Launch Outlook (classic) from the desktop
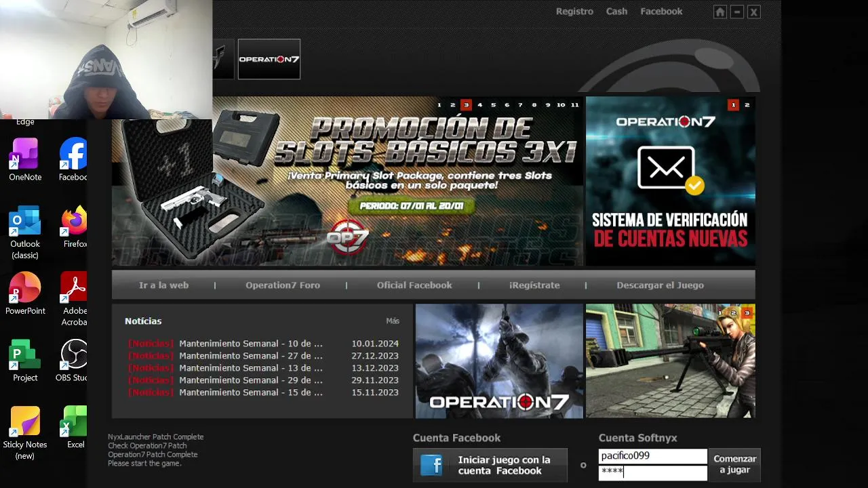This screenshot has height=488, width=868. tap(25, 232)
